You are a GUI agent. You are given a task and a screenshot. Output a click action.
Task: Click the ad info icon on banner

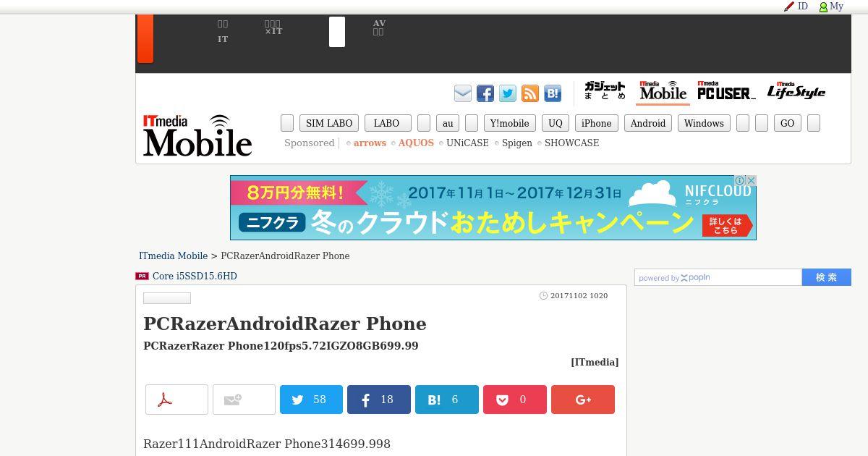click(740, 180)
